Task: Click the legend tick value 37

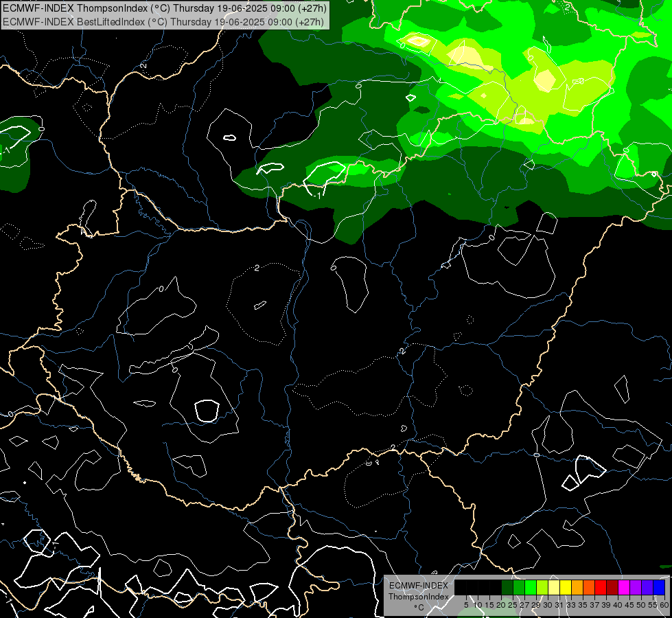Action: pyautogui.click(x=595, y=605)
